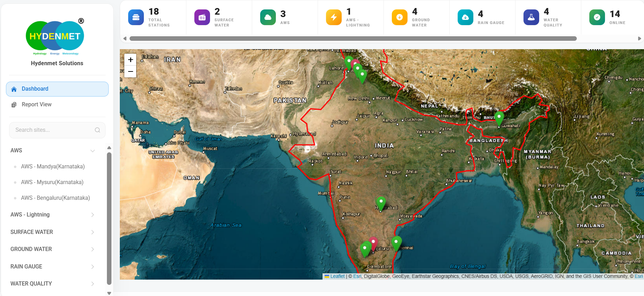Click the AWS green cloud icon
The image size is (644, 296).
coord(268,17)
